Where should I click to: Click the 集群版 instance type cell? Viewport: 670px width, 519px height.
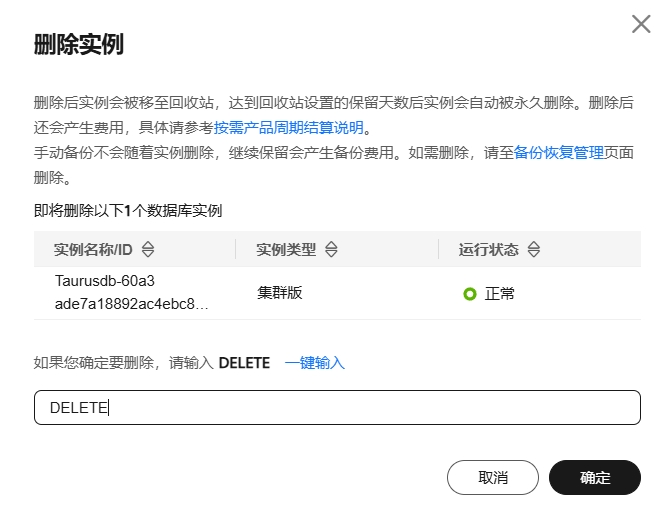pos(279,293)
